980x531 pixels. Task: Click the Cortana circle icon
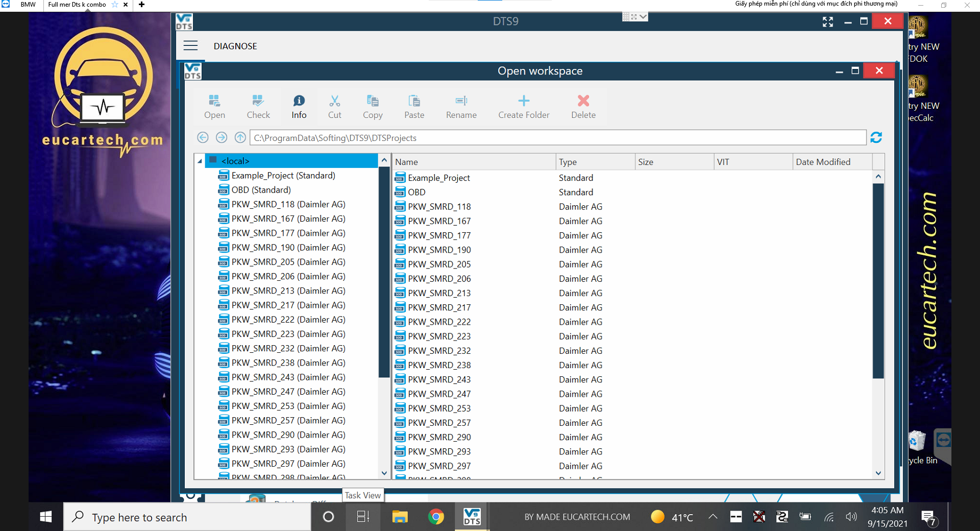pyautogui.click(x=329, y=517)
